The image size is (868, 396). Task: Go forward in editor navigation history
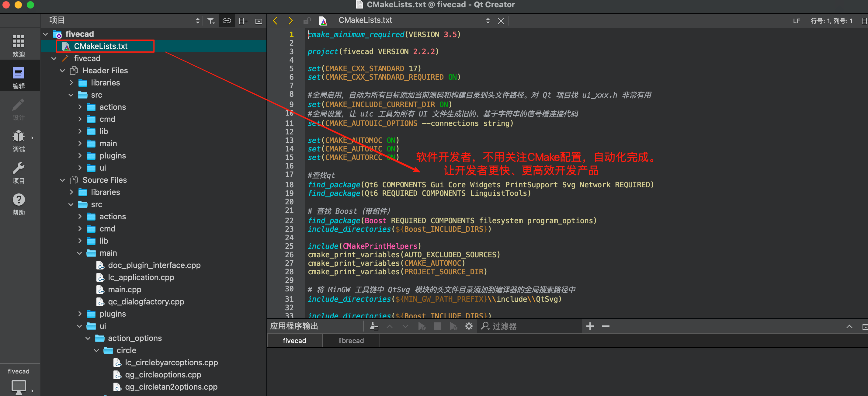click(290, 21)
